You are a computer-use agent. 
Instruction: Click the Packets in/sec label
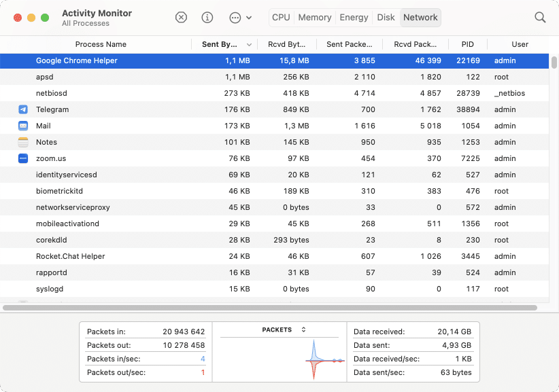point(114,359)
